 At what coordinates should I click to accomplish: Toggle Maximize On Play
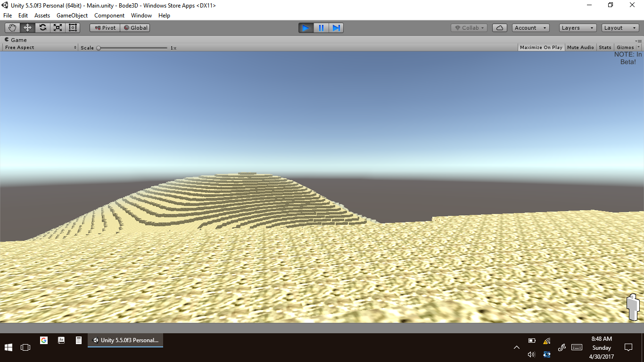point(541,48)
